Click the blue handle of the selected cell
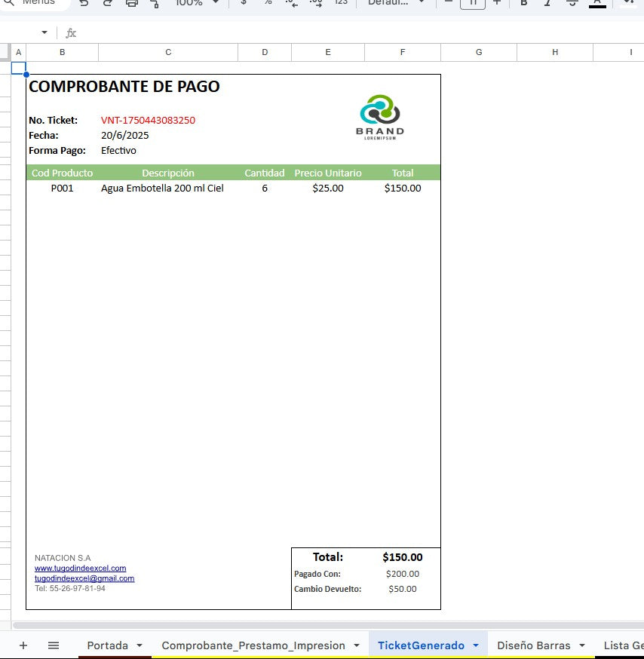644x659 pixels. point(26,75)
